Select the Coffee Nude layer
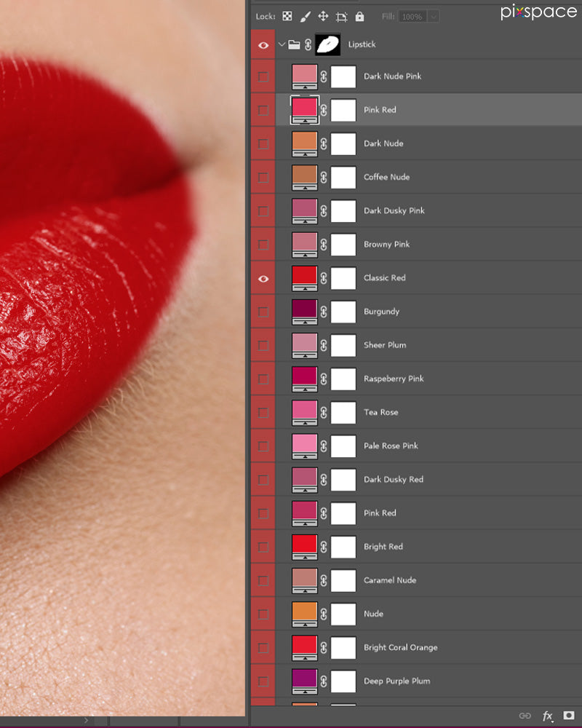 [x=386, y=177]
